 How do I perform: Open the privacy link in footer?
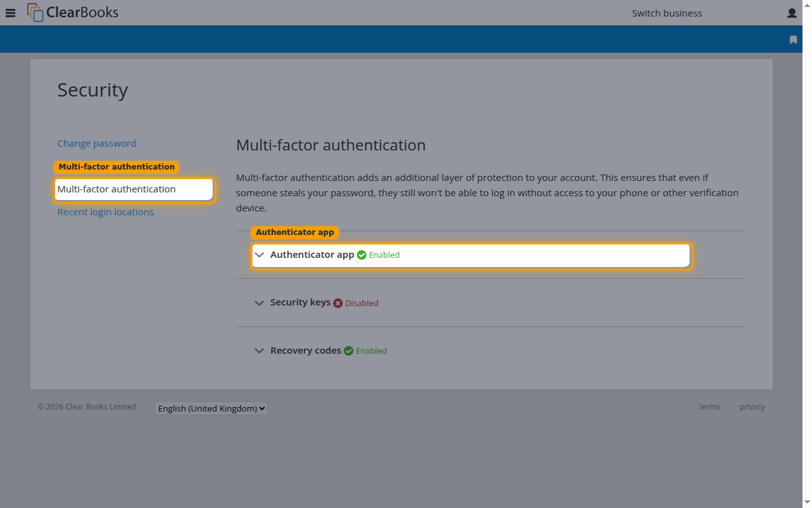click(x=752, y=407)
